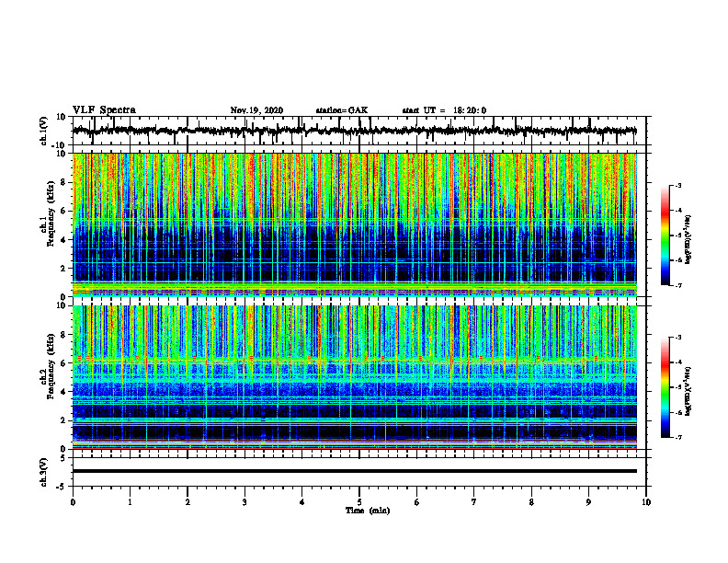
Task: Click the "station=GAK" header label
Action: coord(342,110)
